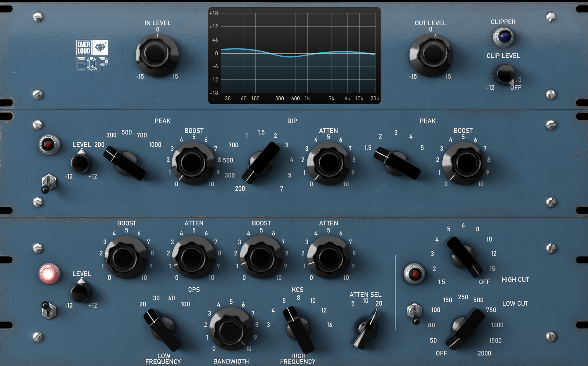
Task: Click the Dip frequency selector knob
Action: (x=261, y=163)
